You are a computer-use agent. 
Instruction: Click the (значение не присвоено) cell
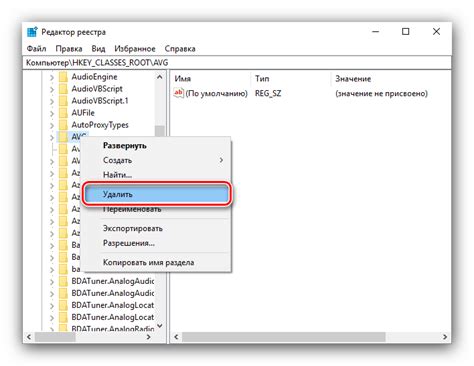click(381, 93)
